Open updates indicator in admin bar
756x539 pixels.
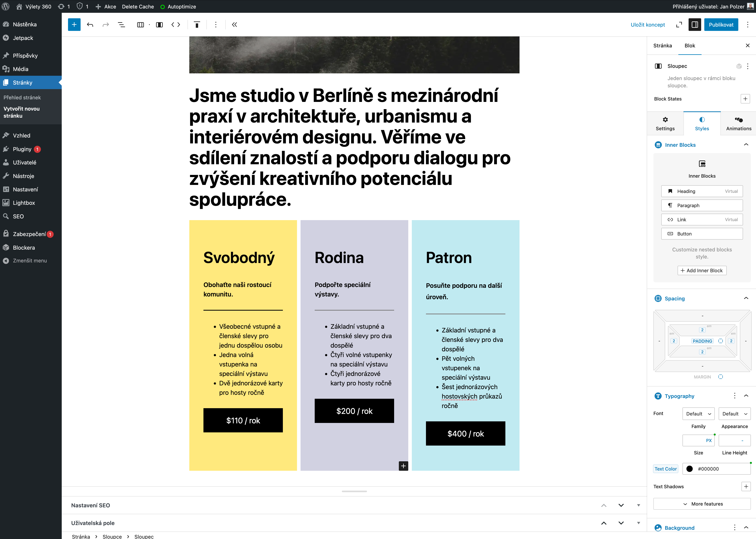[64, 6]
